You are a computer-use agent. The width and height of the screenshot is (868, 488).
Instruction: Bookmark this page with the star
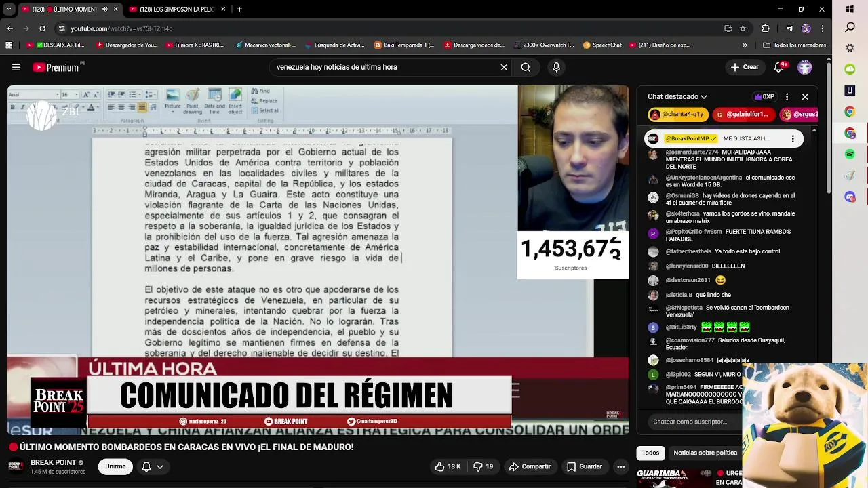click(x=743, y=28)
